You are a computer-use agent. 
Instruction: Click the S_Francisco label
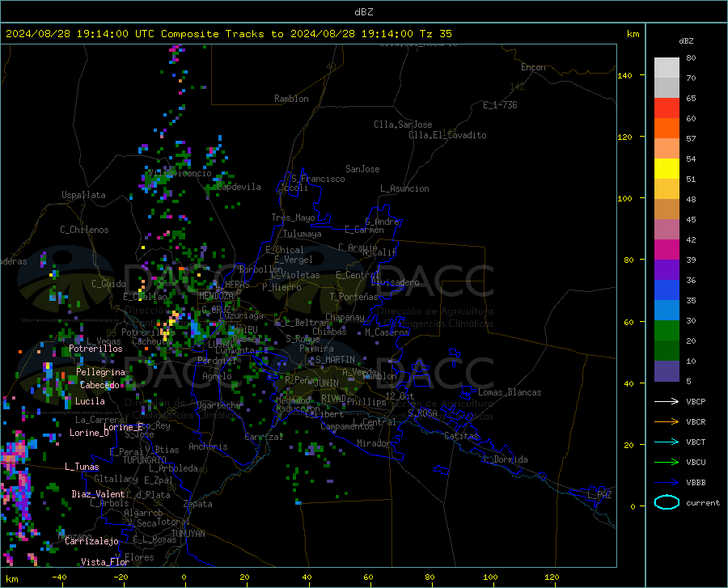[x=318, y=179]
